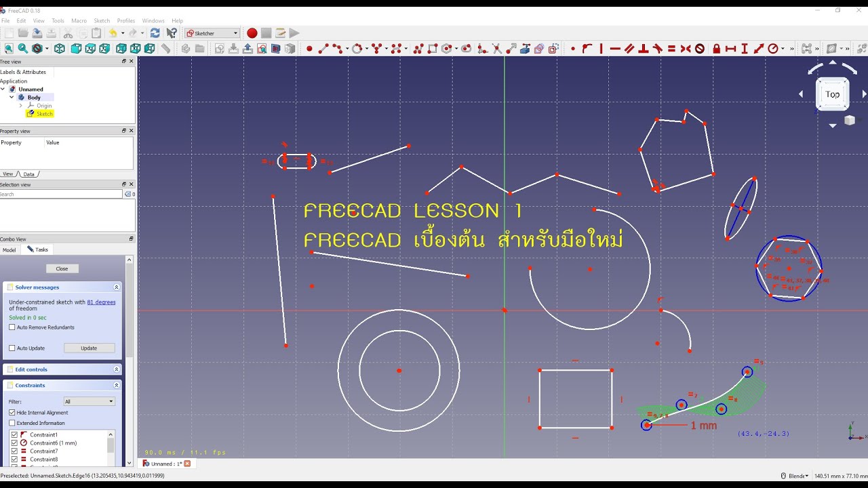The height and width of the screenshot is (488, 868).
Task: Switch to the Data property tab
Action: (28, 174)
